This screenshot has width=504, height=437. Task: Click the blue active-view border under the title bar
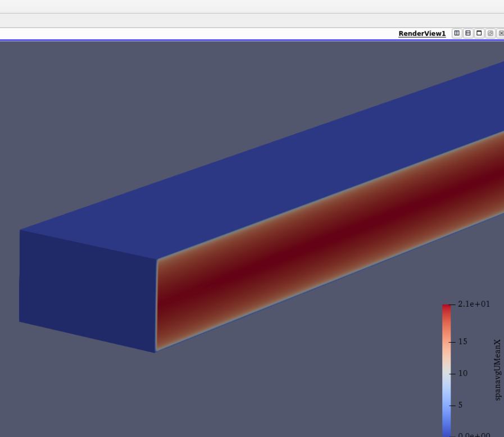(x=225, y=40)
